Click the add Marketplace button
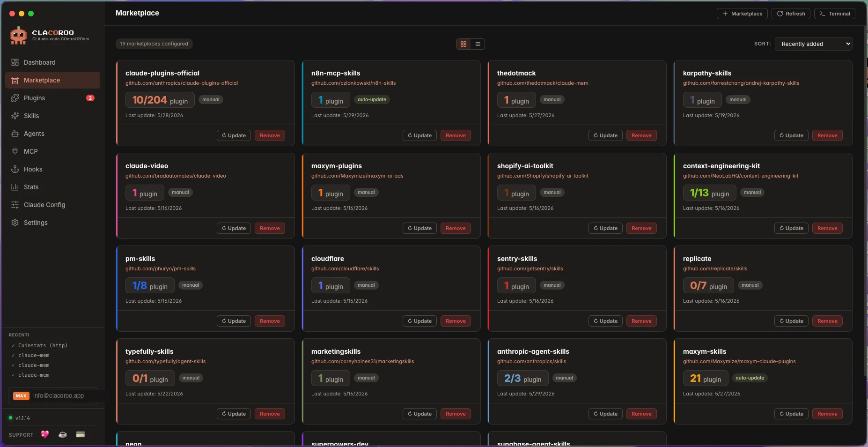868x447 pixels. [x=742, y=14]
